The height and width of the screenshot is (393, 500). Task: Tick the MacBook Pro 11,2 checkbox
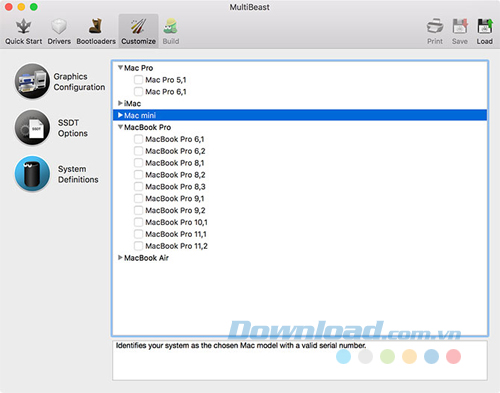(x=138, y=246)
